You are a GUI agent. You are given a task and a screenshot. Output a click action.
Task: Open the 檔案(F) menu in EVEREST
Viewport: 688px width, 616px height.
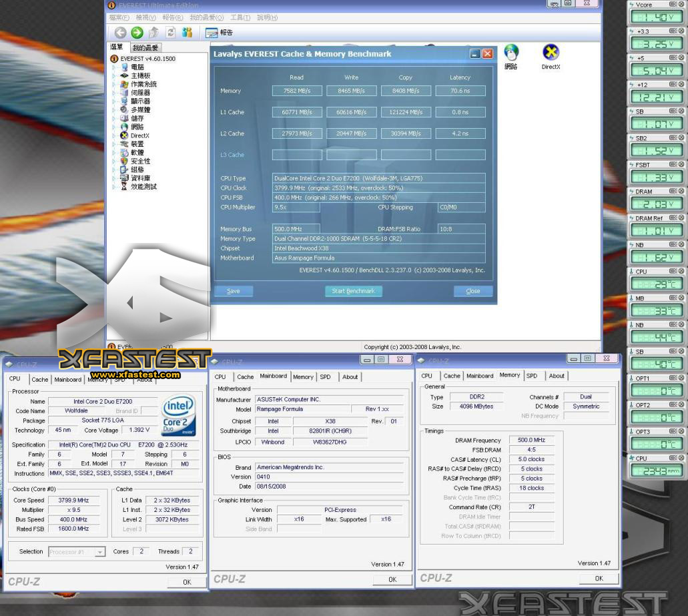tap(119, 17)
